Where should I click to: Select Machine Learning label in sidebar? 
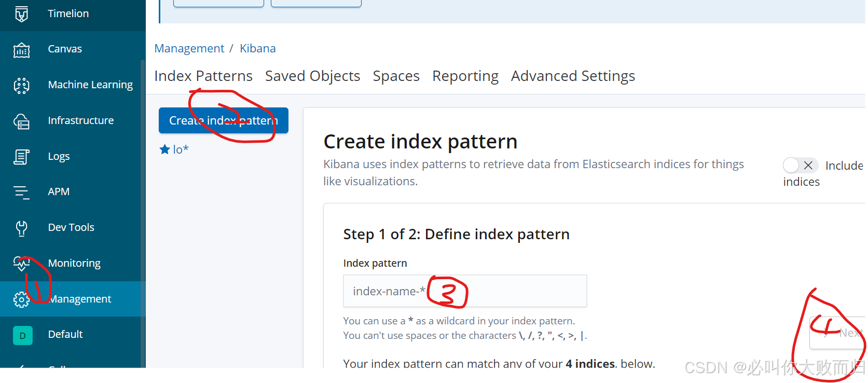tap(90, 85)
